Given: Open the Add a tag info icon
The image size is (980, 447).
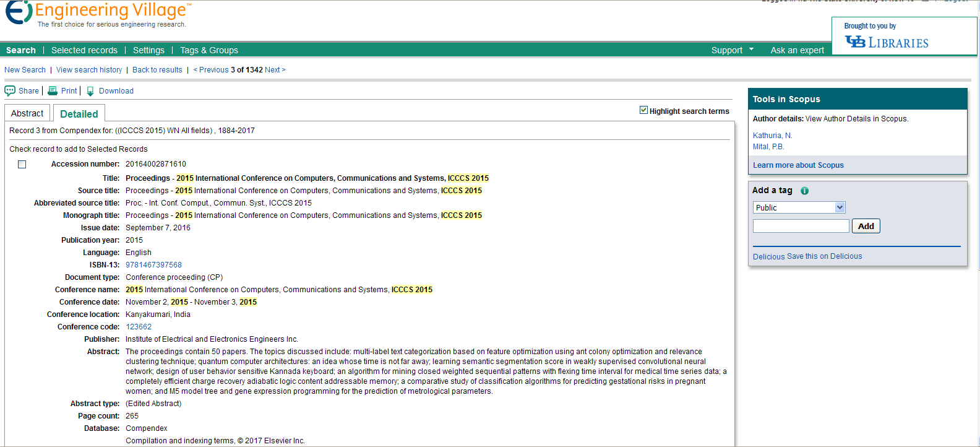Looking at the screenshot, I should (x=804, y=191).
